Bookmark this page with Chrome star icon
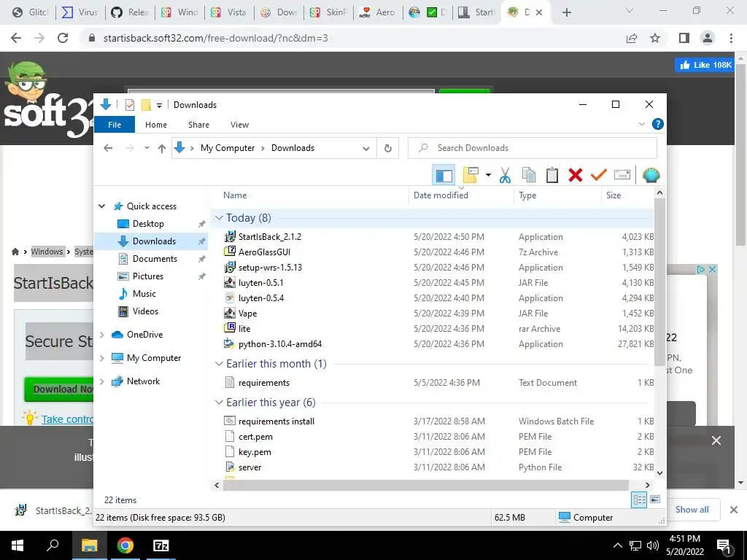Image resolution: width=747 pixels, height=560 pixels. (x=655, y=38)
